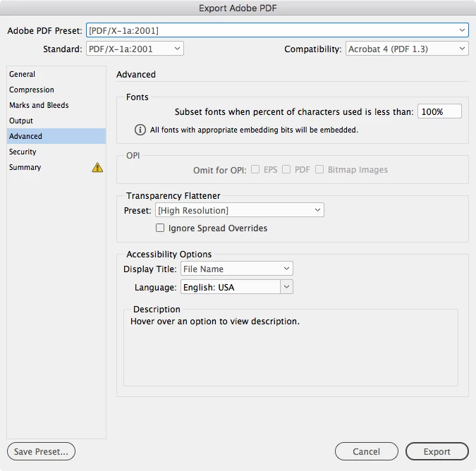Select the Advanced section
476x471 pixels.
click(56, 136)
